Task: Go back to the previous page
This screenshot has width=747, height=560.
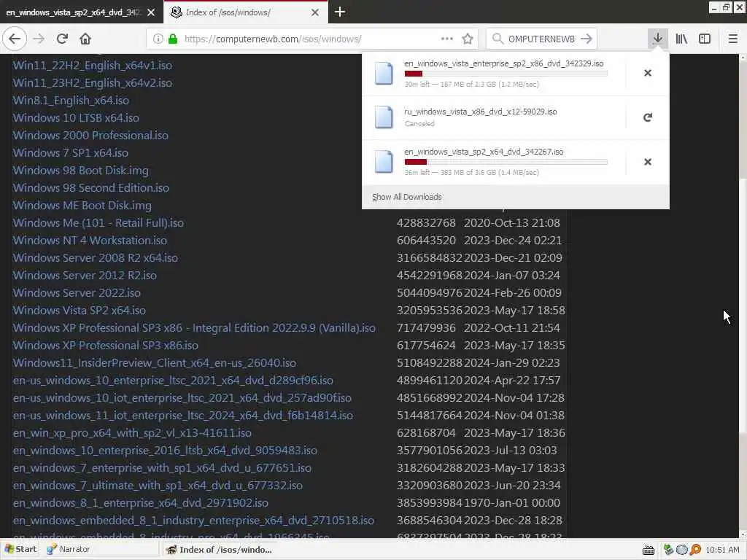Action: pyautogui.click(x=15, y=39)
